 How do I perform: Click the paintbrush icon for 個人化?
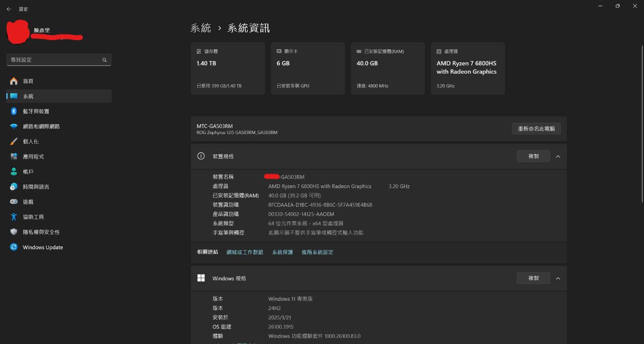(14, 141)
